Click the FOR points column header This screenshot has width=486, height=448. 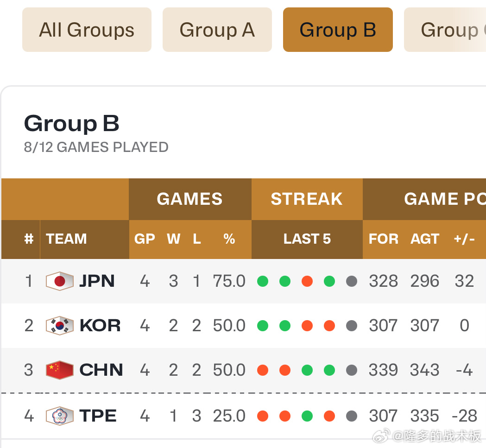pyautogui.click(x=384, y=239)
